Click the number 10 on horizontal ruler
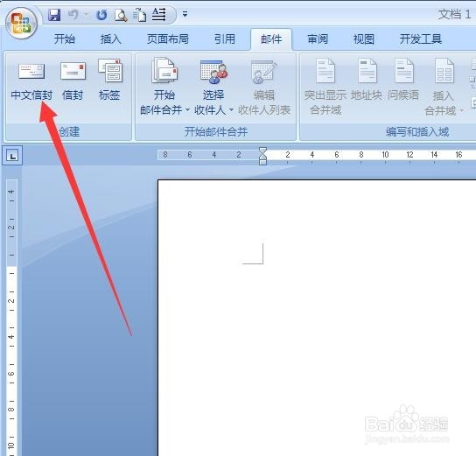This screenshot has height=456, width=476. (385, 155)
